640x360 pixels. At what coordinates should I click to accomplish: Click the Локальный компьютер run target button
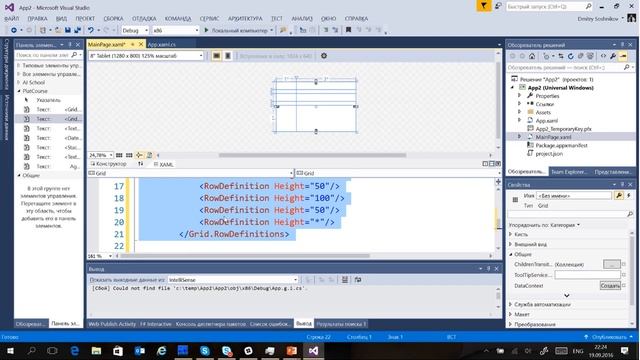click(x=239, y=30)
